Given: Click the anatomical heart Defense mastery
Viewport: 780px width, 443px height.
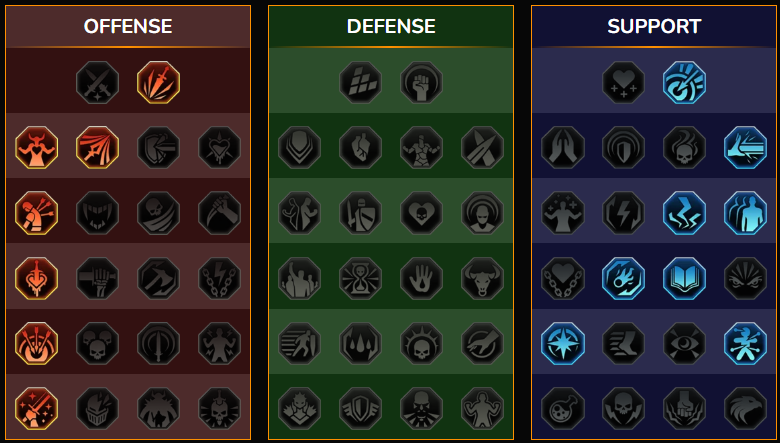Looking at the screenshot, I should (x=361, y=148).
